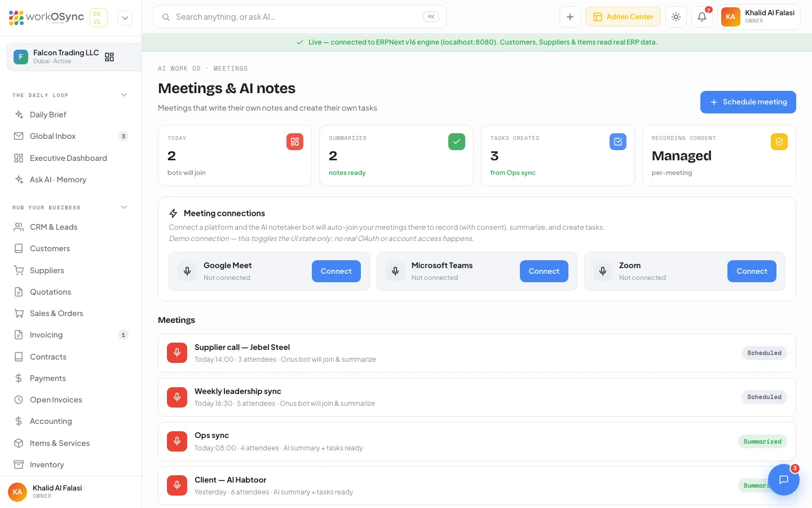Click the CRM & Leads people icon
Viewport: 812px width, 508px height.
[19, 227]
